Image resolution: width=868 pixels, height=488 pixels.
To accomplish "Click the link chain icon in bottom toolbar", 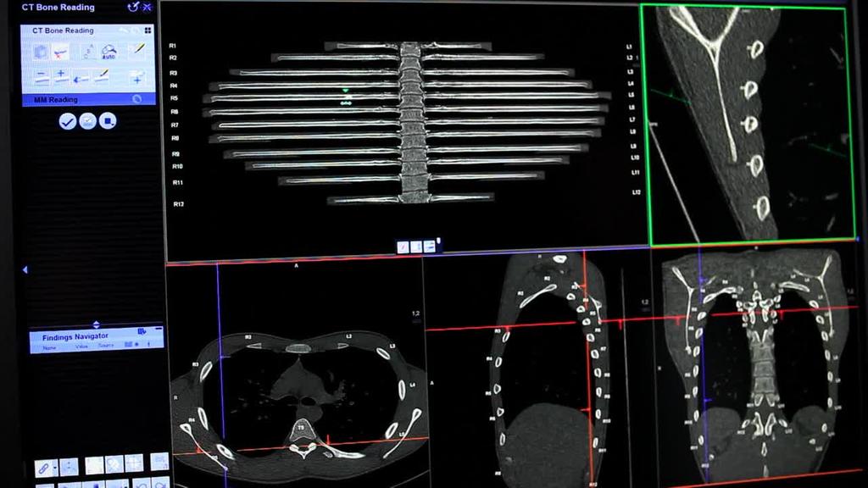I will point(42,467).
